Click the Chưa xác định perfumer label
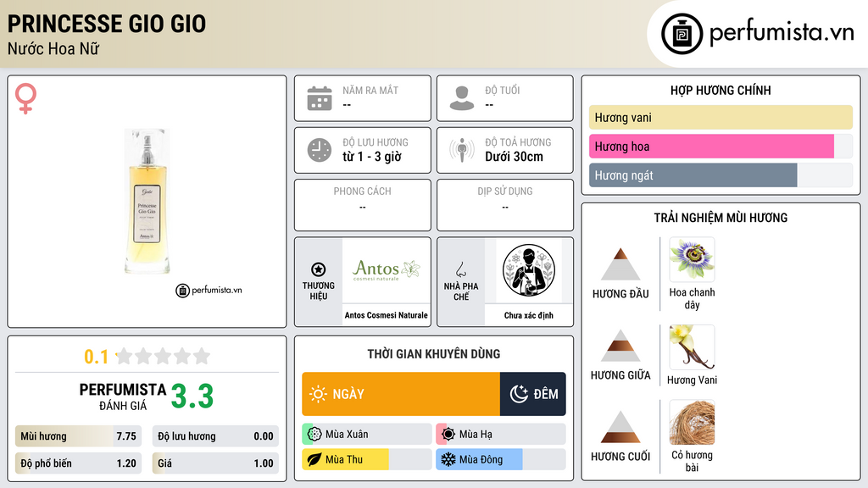The image size is (868, 488). [529, 315]
